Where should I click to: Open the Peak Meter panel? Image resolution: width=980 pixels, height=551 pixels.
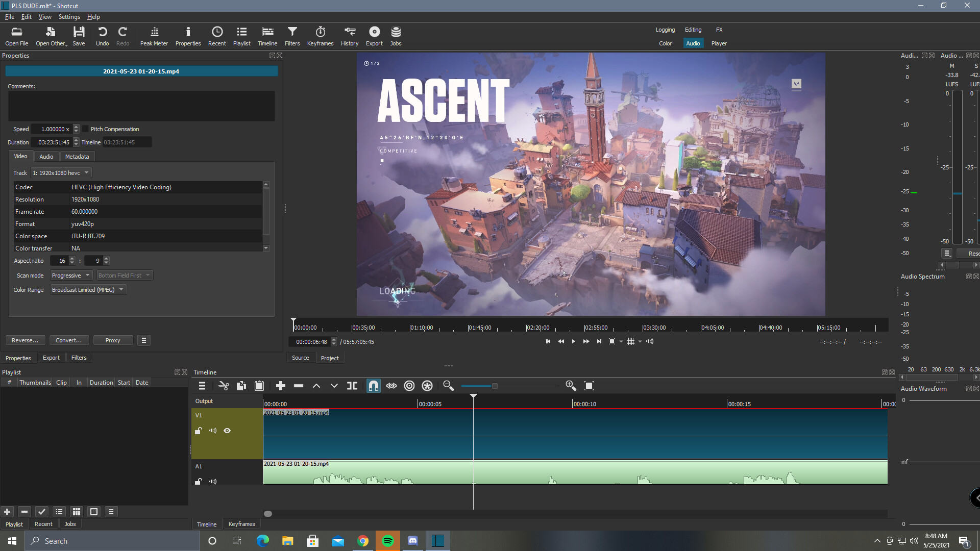(154, 36)
